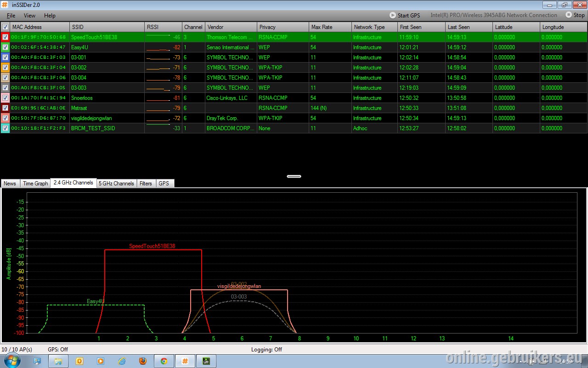Open the GPS tab
Viewport: 588px width, 368px height.
pos(164,183)
